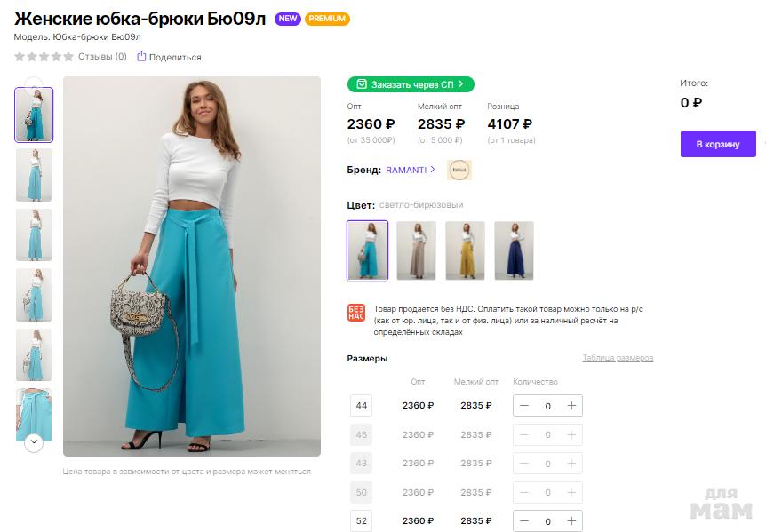Open Заказать через СП green button

[x=411, y=84]
